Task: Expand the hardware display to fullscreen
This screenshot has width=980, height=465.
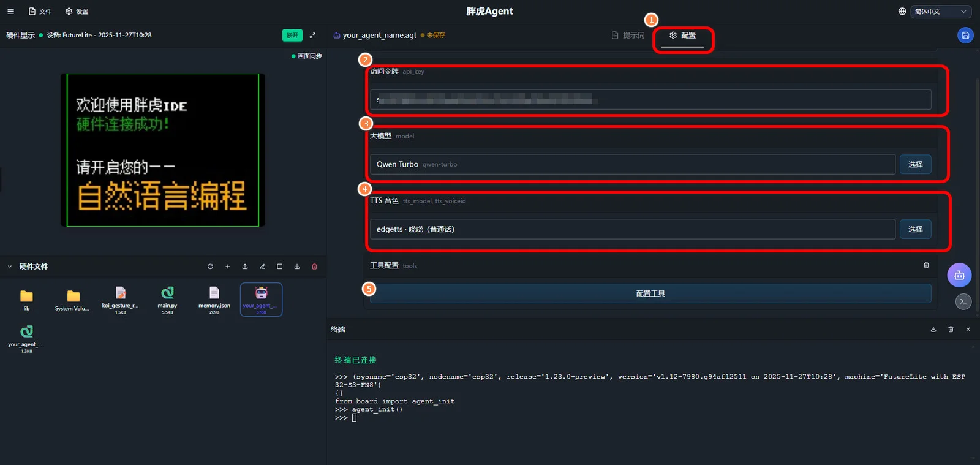Action: click(312, 36)
